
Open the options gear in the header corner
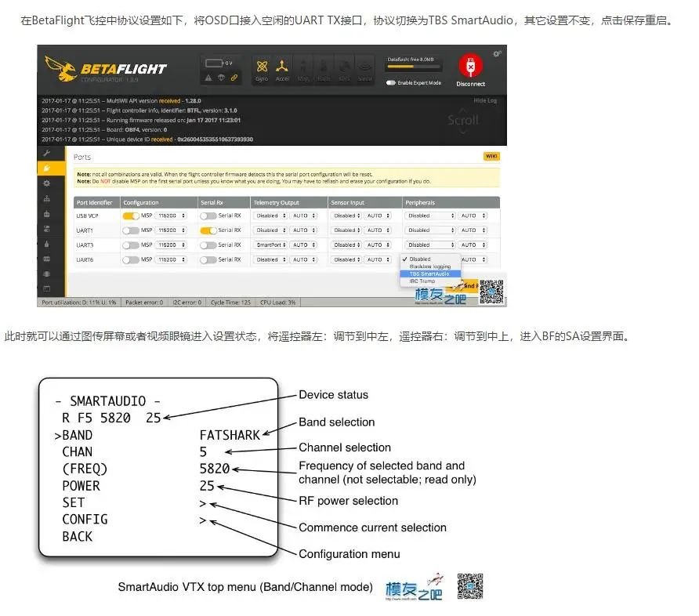[497, 54]
